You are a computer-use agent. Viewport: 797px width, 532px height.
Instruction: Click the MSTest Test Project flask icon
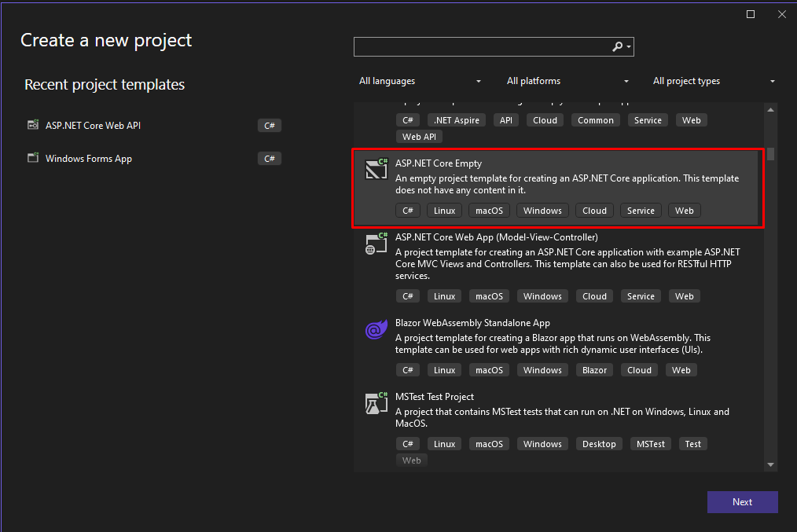(x=376, y=403)
